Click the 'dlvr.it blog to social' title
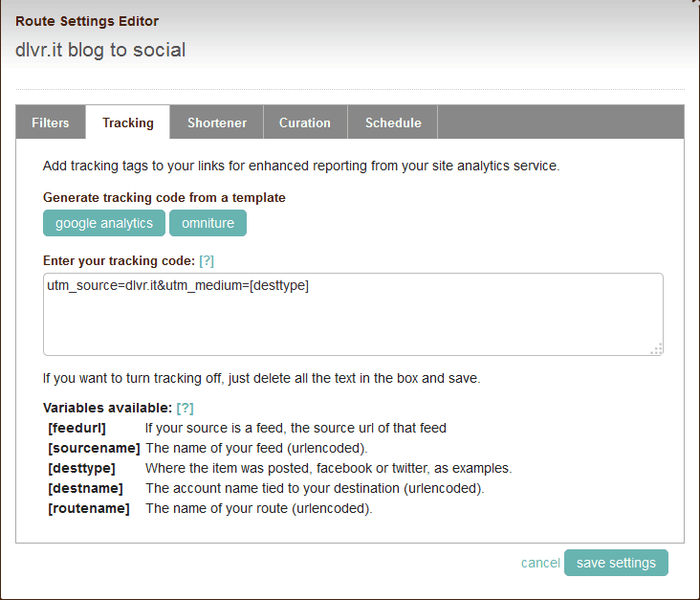 [x=100, y=50]
